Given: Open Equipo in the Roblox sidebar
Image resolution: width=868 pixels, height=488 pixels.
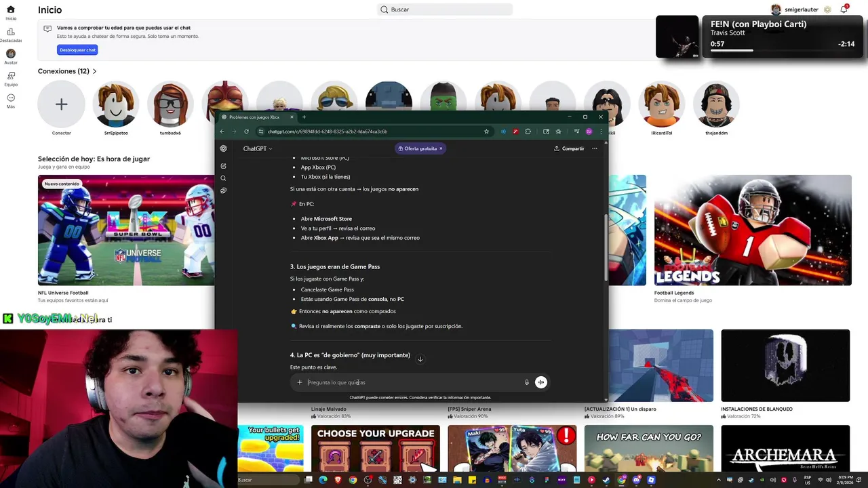Looking at the screenshot, I should click(10, 79).
